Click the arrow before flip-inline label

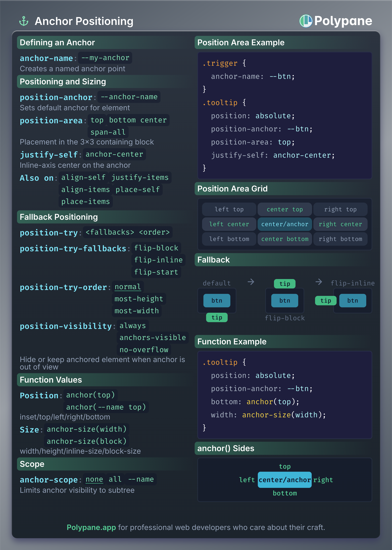319,282
